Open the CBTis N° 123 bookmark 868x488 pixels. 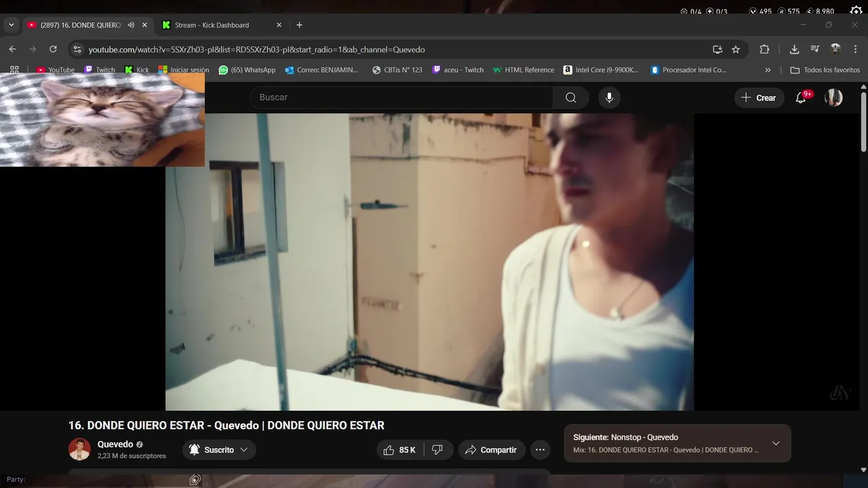point(397,70)
